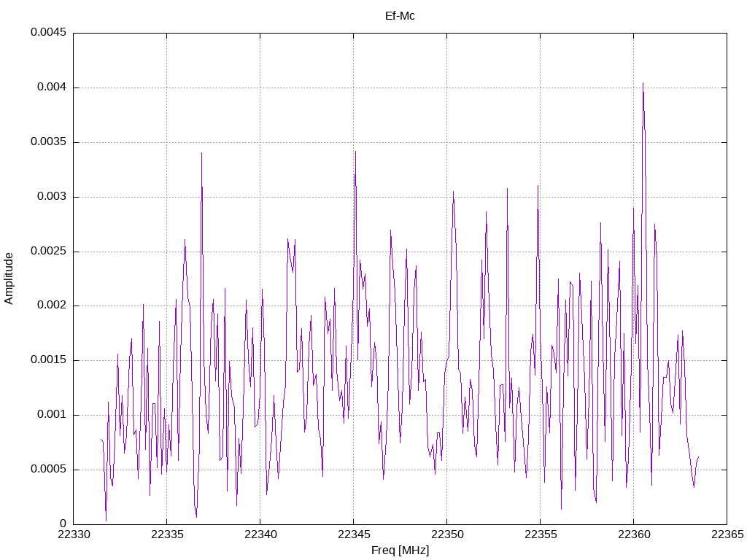
Task: Click the 22355 x-axis tick label
Action: 541,535
